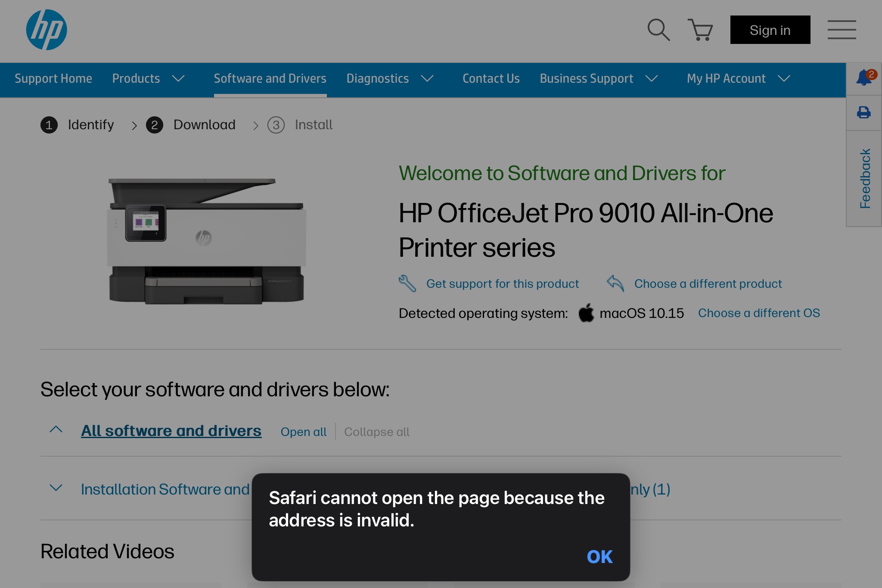This screenshot has width=882, height=588.
Task: Click Choose a different OS link
Action: (759, 313)
